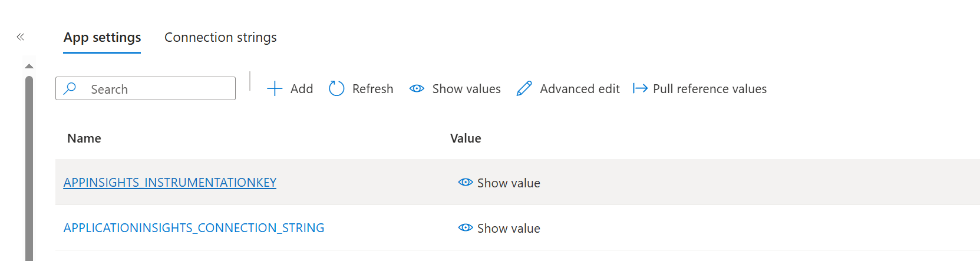Open Advanced edit for app settings
The image size is (980, 261).
click(x=579, y=89)
